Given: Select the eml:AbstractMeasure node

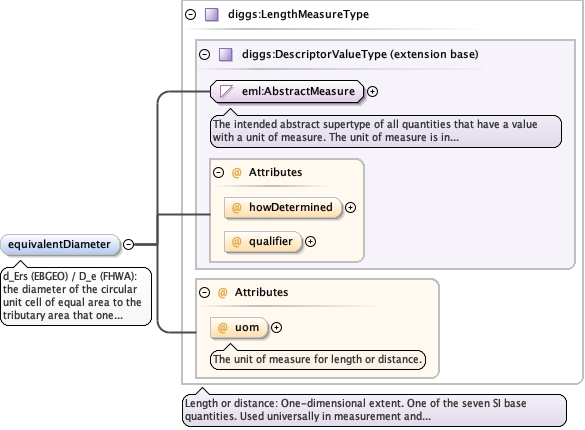Looking at the screenshot, I should pyautogui.click(x=287, y=91).
